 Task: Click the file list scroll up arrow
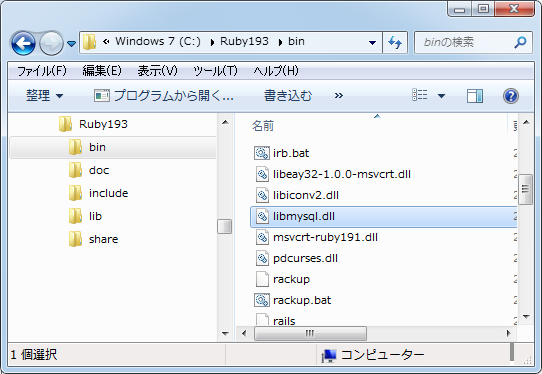coord(526,122)
